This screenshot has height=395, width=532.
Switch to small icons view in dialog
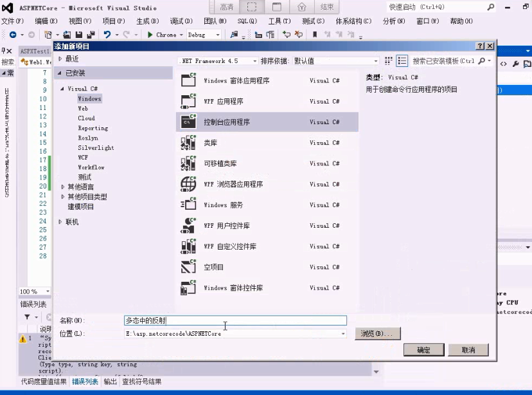point(389,61)
